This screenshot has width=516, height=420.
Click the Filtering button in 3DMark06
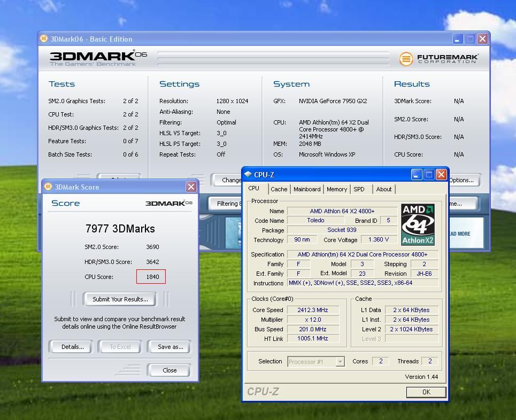[226, 204]
